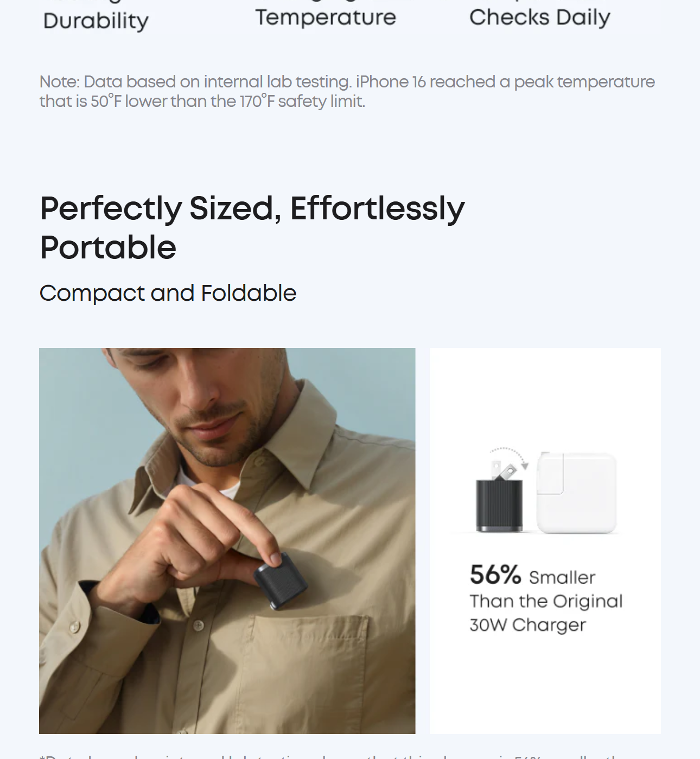This screenshot has height=759, width=700.
Task: Click the "Compact and Foldable" subheading
Action: tap(168, 293)
